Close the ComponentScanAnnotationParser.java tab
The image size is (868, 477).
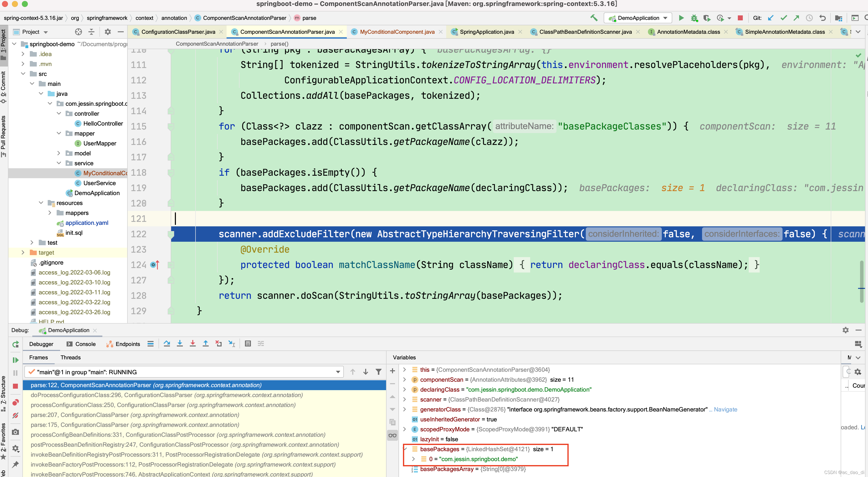(x=341, y=32)
